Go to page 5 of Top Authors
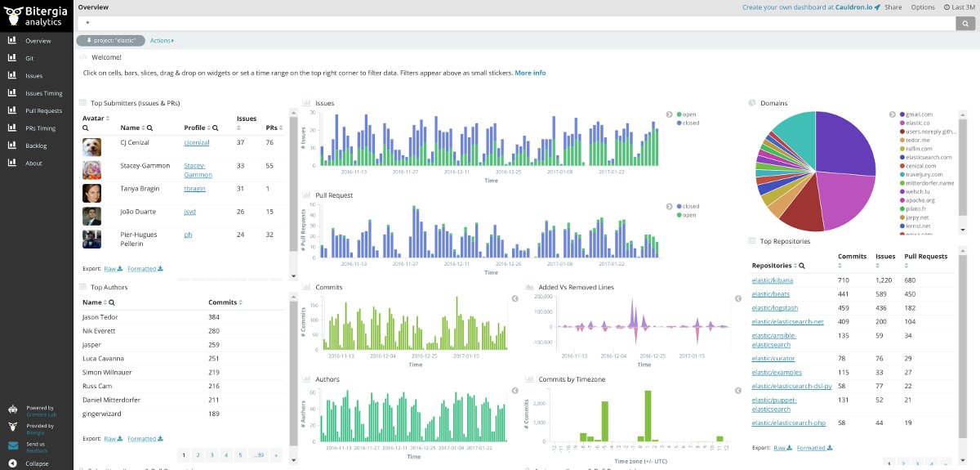 (x=240, y=454)
